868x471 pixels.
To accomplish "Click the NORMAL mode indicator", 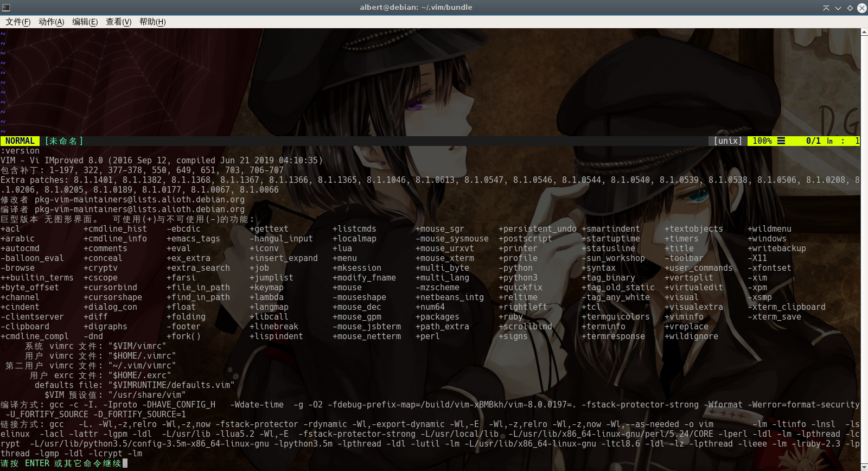I will 20,141.
